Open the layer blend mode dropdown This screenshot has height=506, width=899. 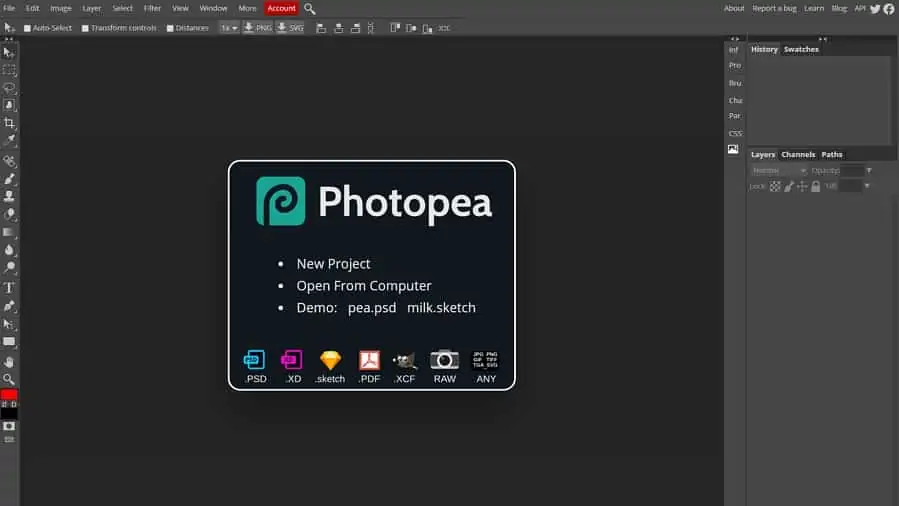tap(779, 171)
